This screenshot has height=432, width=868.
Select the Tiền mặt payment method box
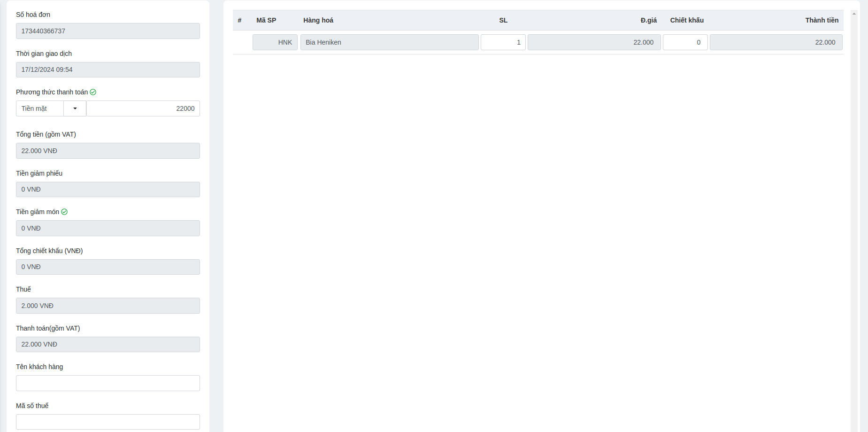[x=40, y=108]
